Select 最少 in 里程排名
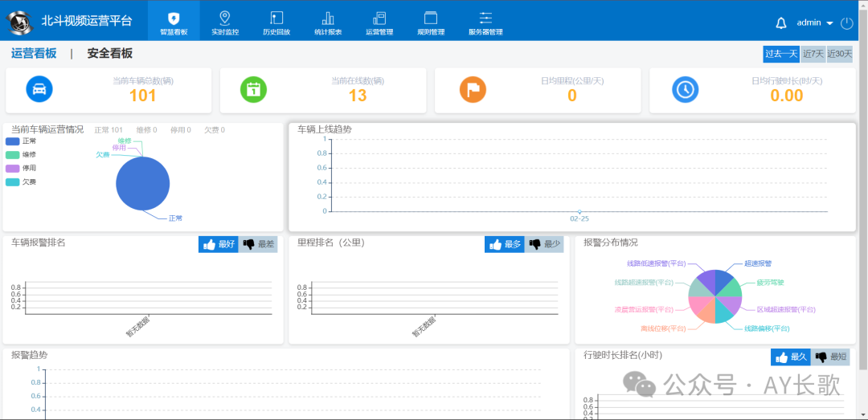 pos(544,244)
